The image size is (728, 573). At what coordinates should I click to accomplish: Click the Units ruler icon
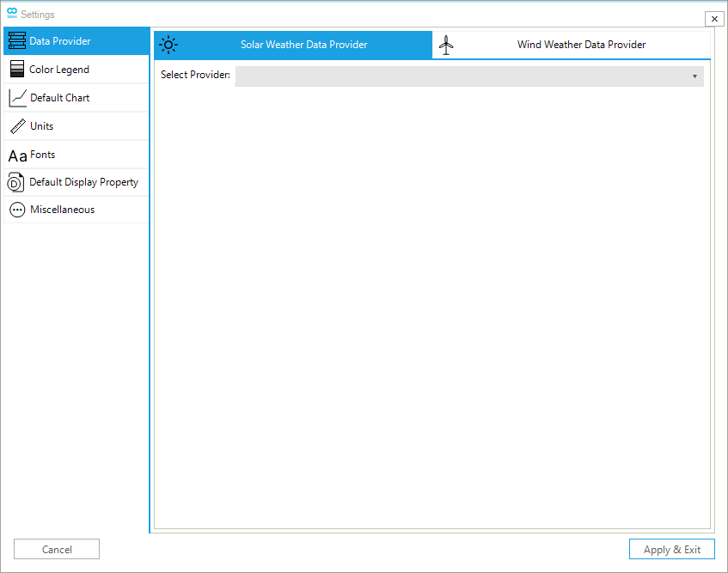click(17, 126)
